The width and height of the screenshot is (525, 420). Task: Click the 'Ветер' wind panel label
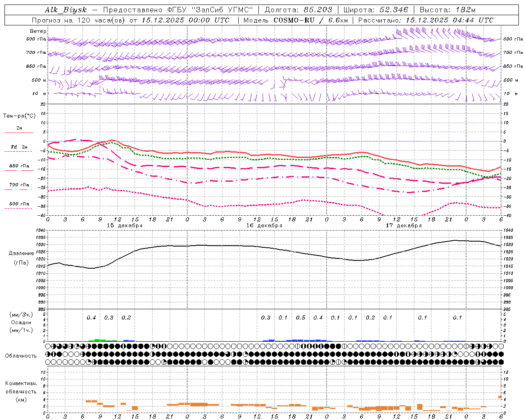point(38,31)
